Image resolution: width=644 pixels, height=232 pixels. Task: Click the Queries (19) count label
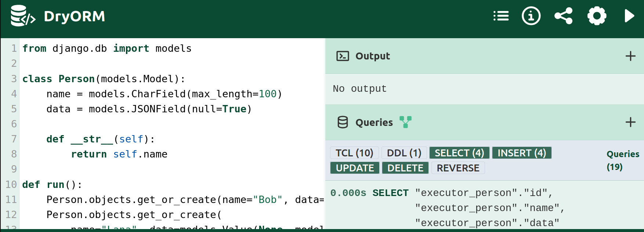click(x=623, y=160)
